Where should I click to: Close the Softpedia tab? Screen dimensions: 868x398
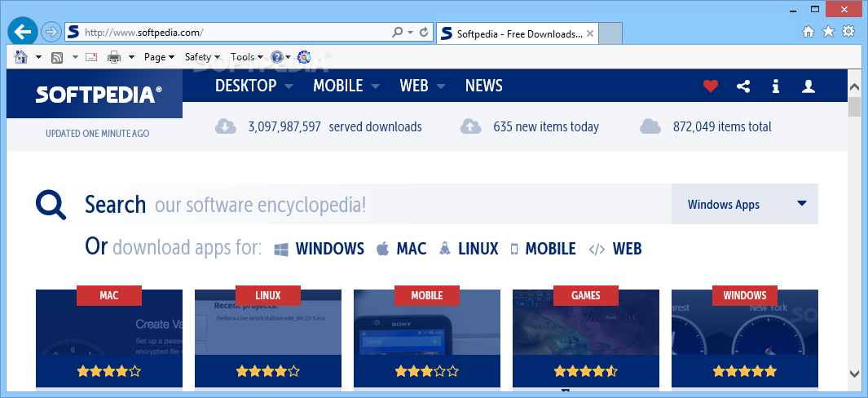pyautogui.click(x=590, y=33)
